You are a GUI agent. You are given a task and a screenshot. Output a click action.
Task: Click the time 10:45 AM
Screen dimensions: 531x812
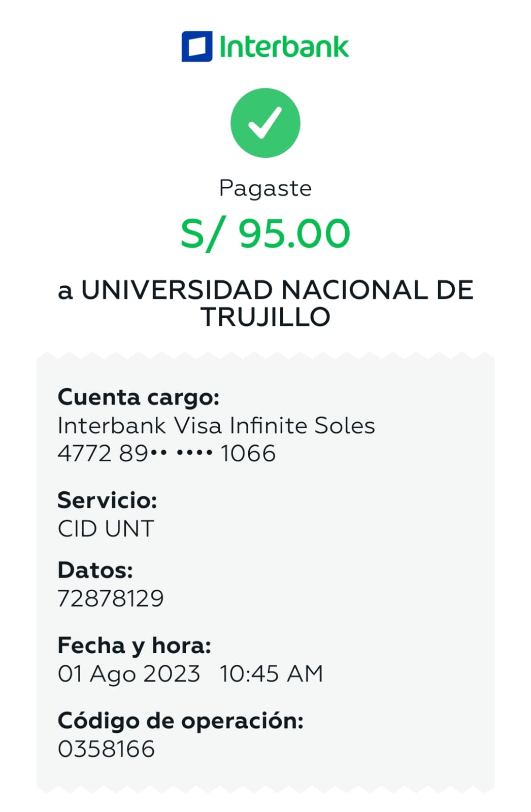click(x=271, y=674)
